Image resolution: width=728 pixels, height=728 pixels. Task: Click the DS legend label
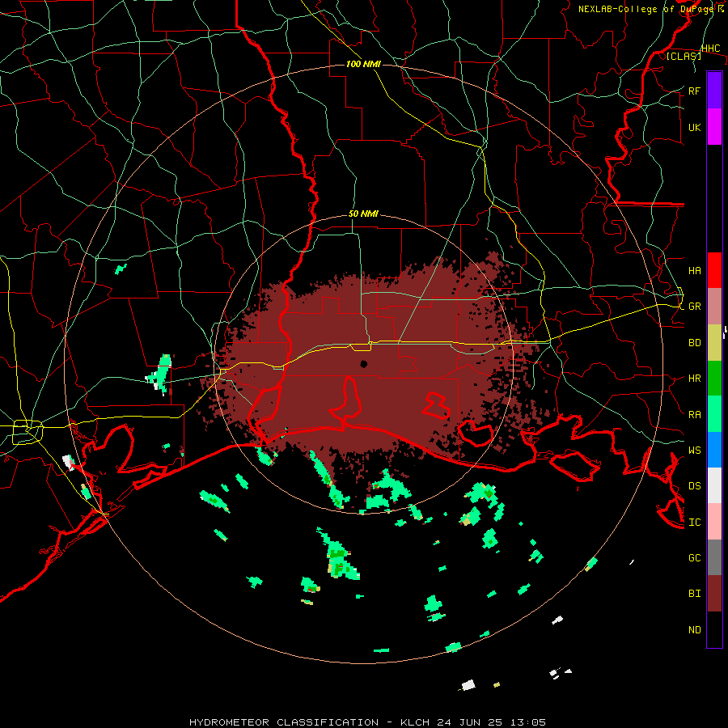tap(694, 485)
